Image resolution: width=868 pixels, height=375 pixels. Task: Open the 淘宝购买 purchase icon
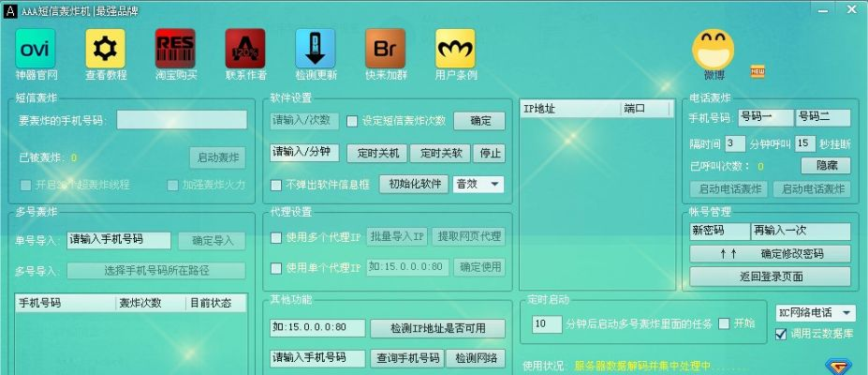(175, 48)
